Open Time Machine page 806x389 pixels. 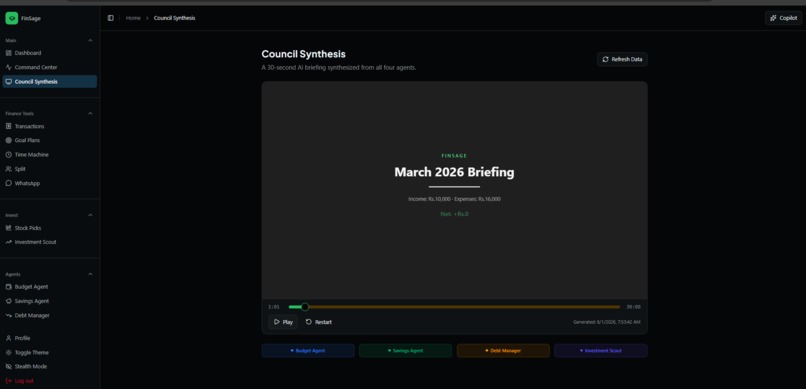click(x=49, y=155)
